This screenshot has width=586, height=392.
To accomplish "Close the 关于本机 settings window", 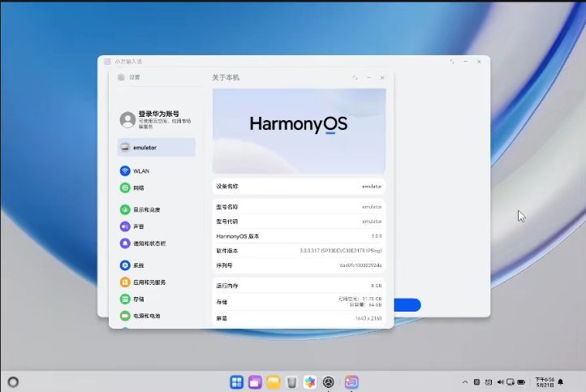I will pos(382,78).
